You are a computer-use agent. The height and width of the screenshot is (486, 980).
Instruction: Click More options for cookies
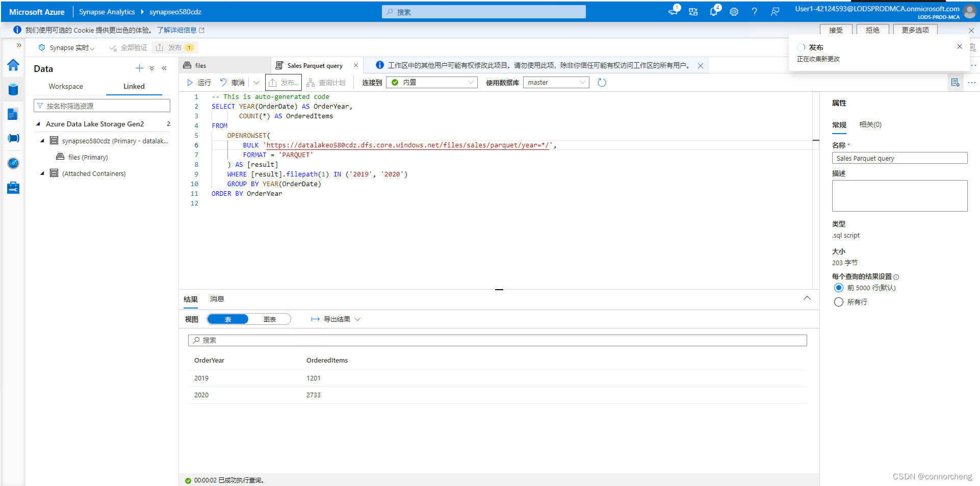915,30
